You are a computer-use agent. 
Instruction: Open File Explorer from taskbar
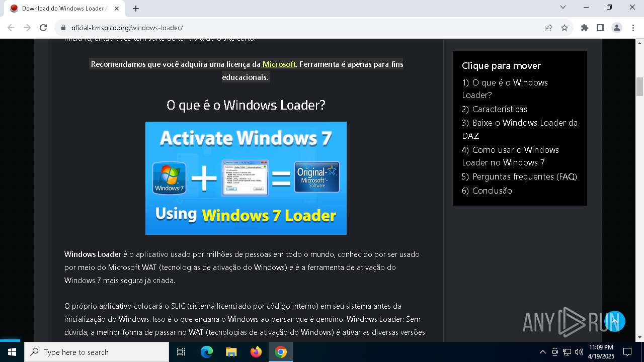coord(231,352)
